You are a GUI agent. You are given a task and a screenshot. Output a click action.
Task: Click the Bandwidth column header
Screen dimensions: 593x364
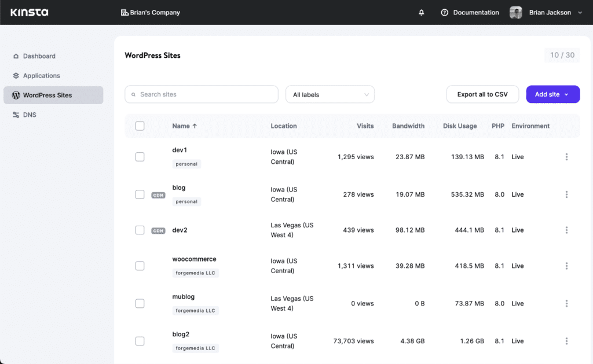pyautogui.click(x=408, y=126)
